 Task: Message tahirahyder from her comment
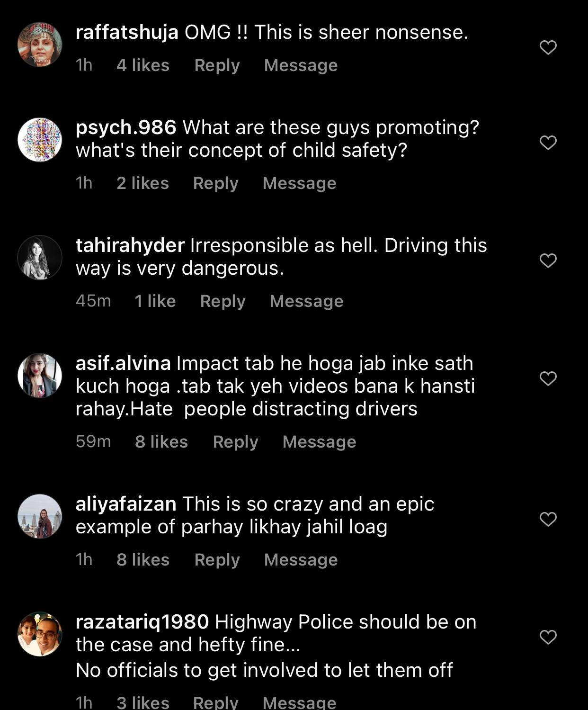point(306,301)
